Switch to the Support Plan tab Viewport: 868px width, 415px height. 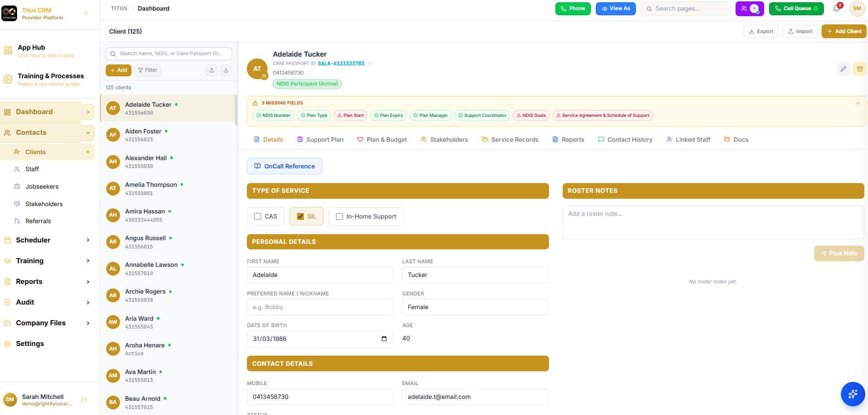point(320,140)
